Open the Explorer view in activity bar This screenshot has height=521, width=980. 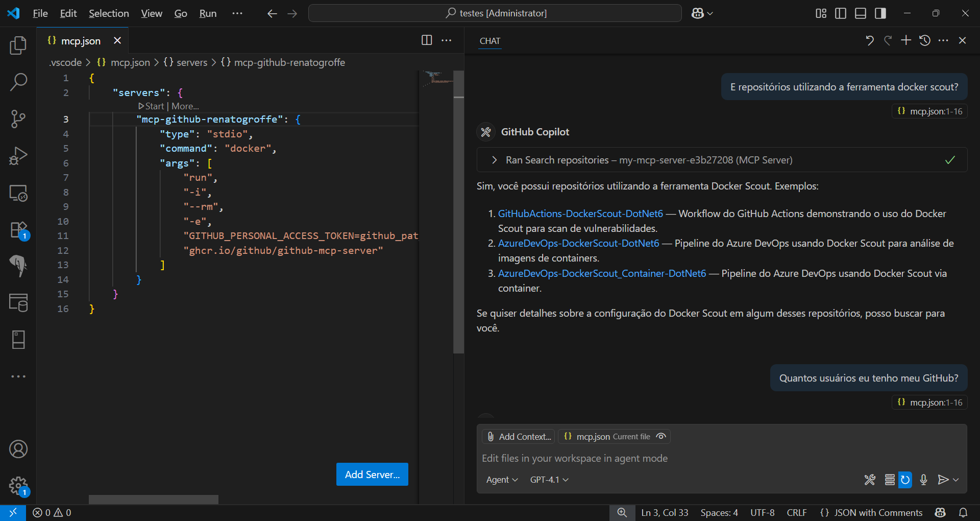click(18, 45)
